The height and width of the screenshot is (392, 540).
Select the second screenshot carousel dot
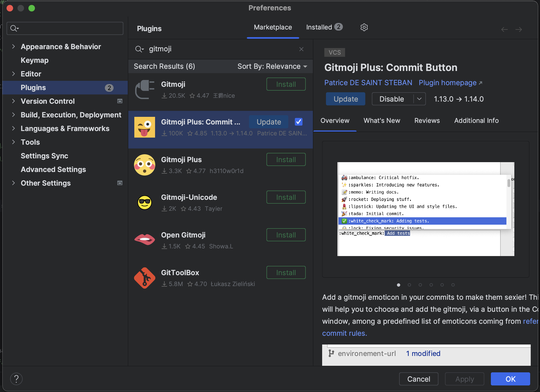[x=409, y=285]
